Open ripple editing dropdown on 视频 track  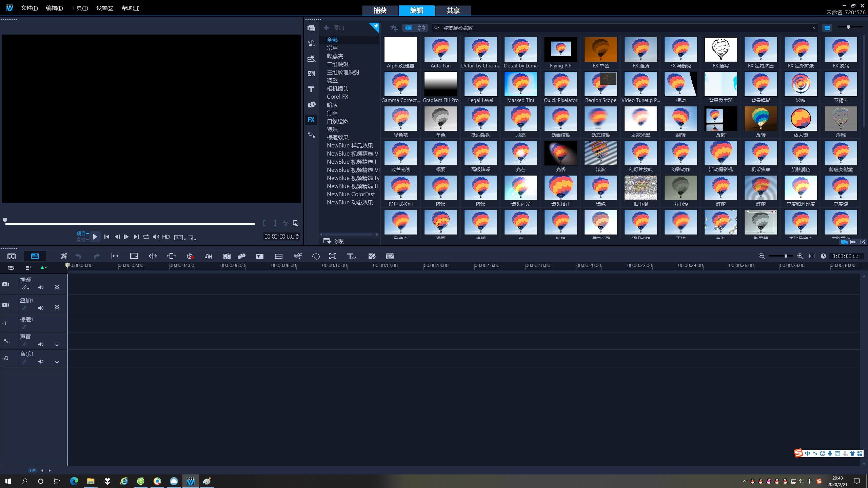click(x=26, y=287)
